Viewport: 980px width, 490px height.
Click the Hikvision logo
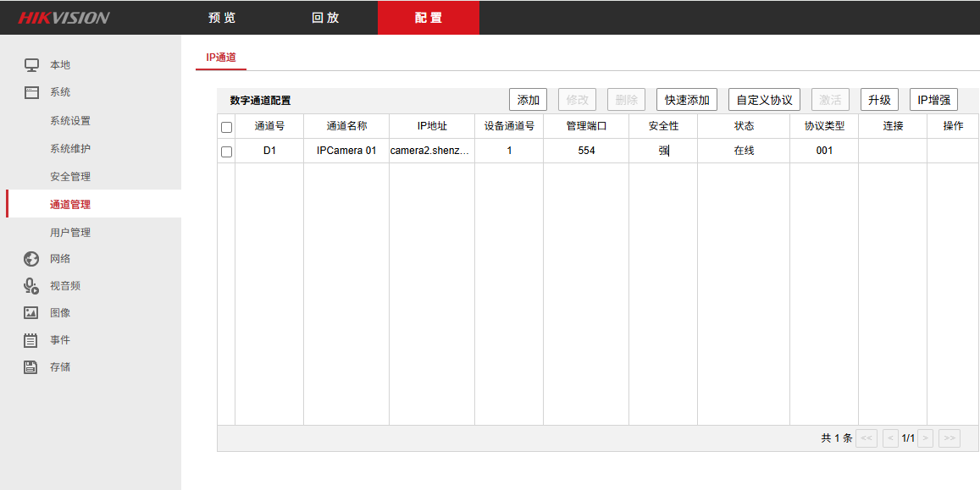click(64, 18)
